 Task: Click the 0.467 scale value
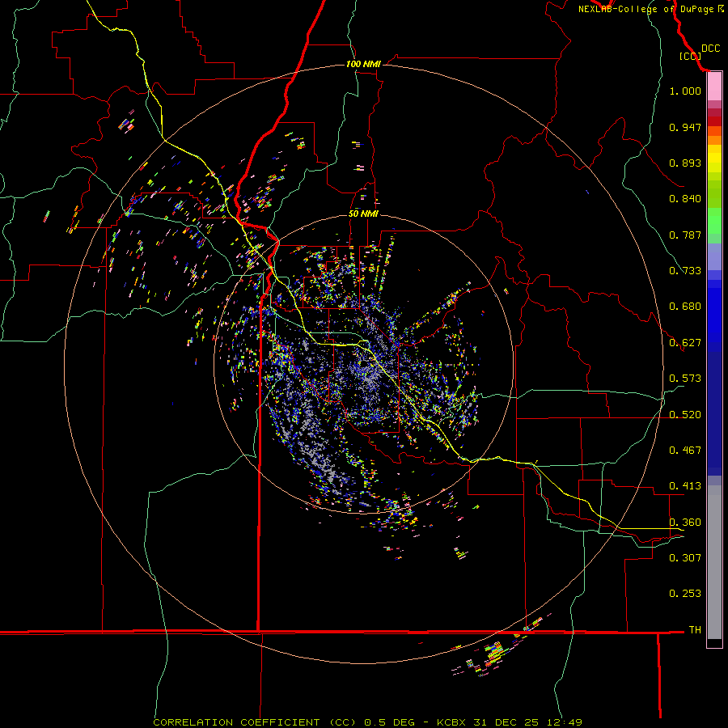pos(685,451)
